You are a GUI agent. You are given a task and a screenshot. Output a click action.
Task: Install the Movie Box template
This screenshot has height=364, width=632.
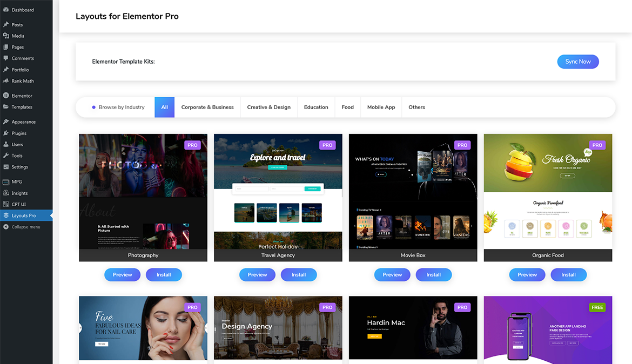(x=434, y=274)
